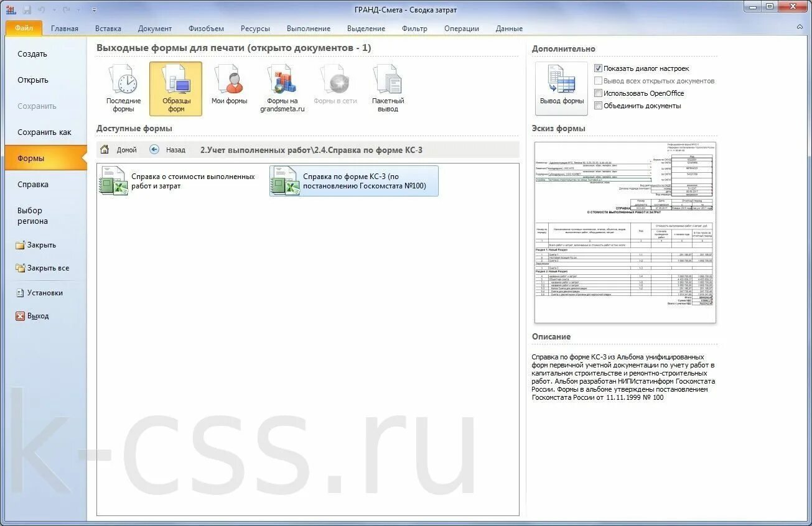Toggle Показать диалог настроек checkbox

click(598, 68)
